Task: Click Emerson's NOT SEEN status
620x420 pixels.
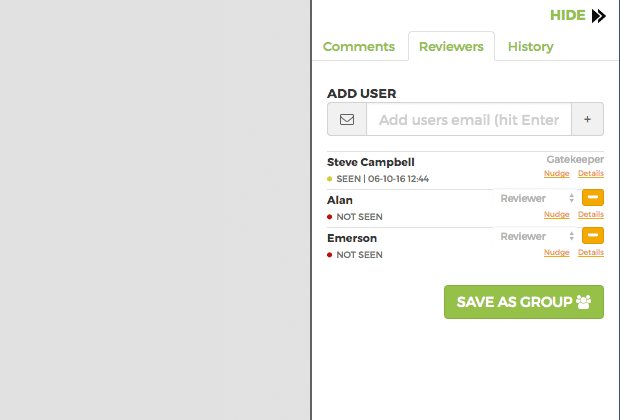Action: point(359,255)
